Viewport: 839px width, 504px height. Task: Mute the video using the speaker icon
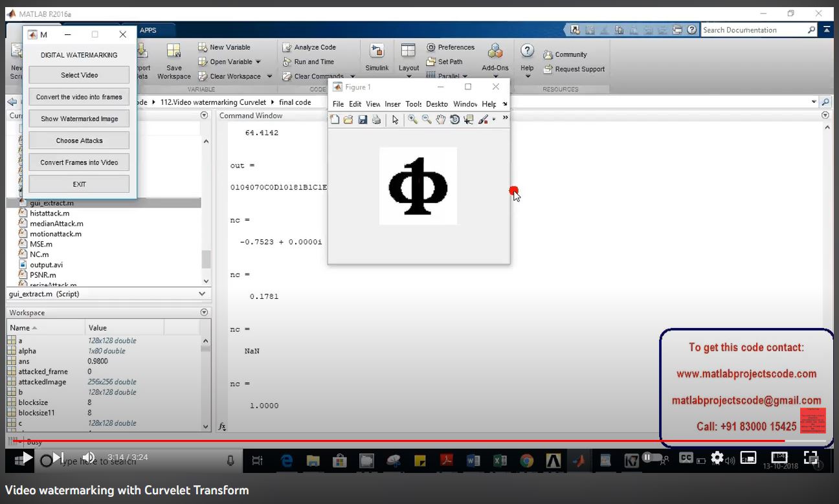89,457
